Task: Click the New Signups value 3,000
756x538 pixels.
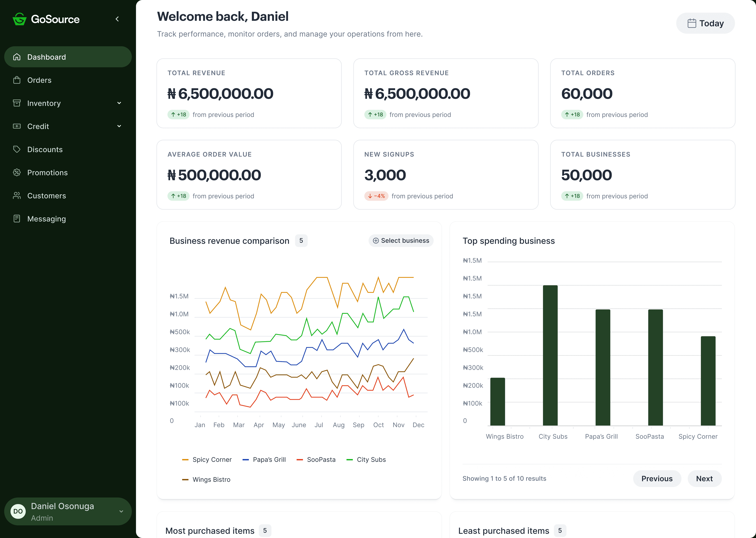Action: (x=385, y=175)
